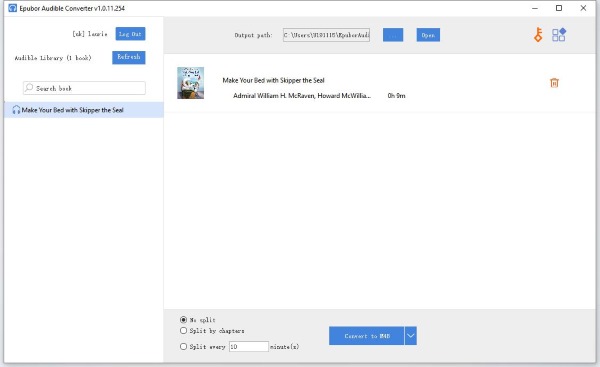
Task: Refresh the Audible library
Action: point(129,57)
